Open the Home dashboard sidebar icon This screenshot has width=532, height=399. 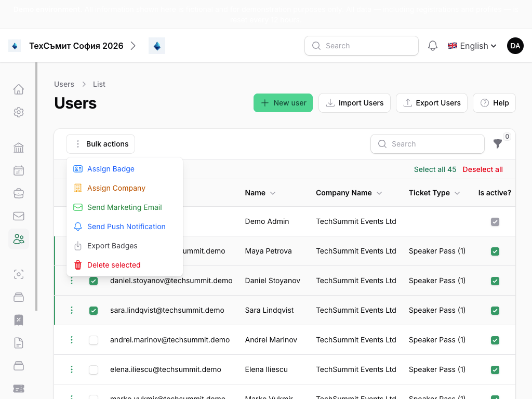[19, 89]
